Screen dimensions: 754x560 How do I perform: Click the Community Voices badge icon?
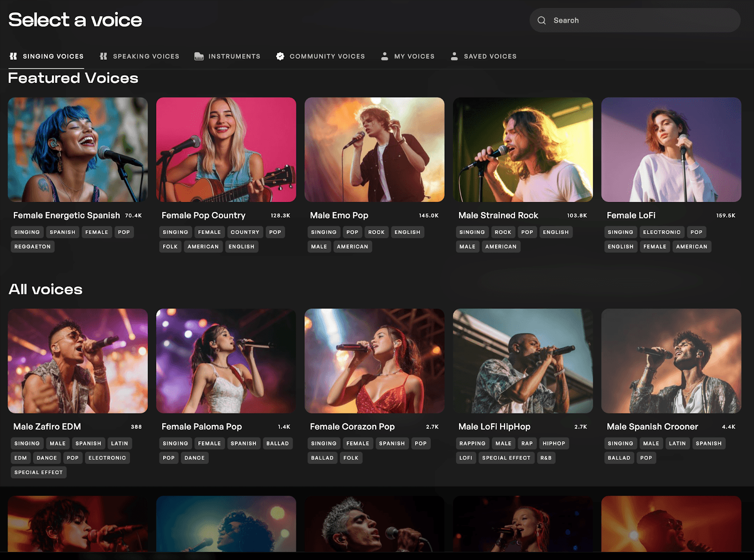click(280, 56)
